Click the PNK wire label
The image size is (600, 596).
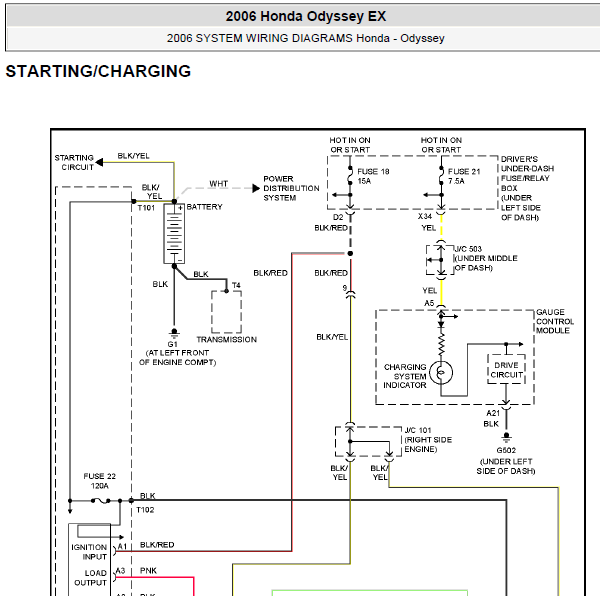(x=148, y=571)
